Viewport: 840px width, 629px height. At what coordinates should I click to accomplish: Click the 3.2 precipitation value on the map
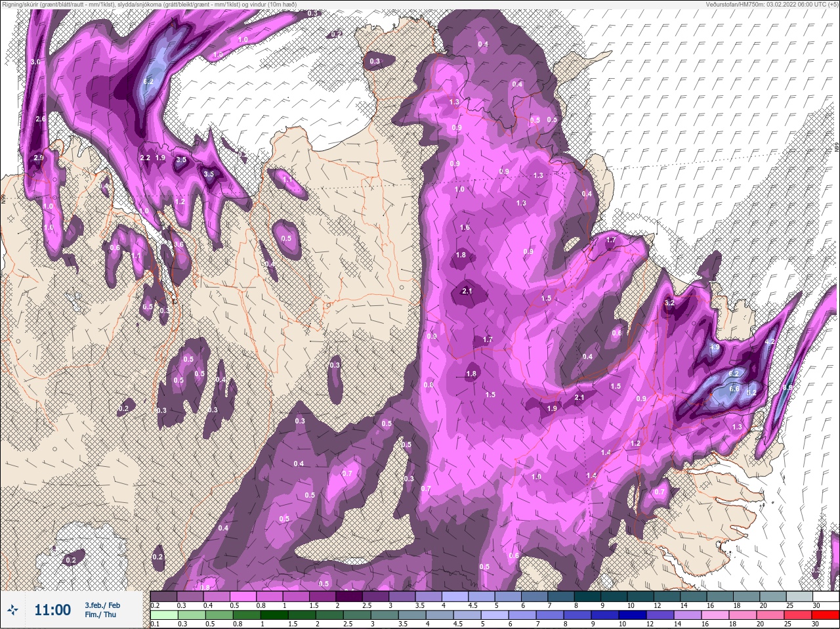(669, 303)
